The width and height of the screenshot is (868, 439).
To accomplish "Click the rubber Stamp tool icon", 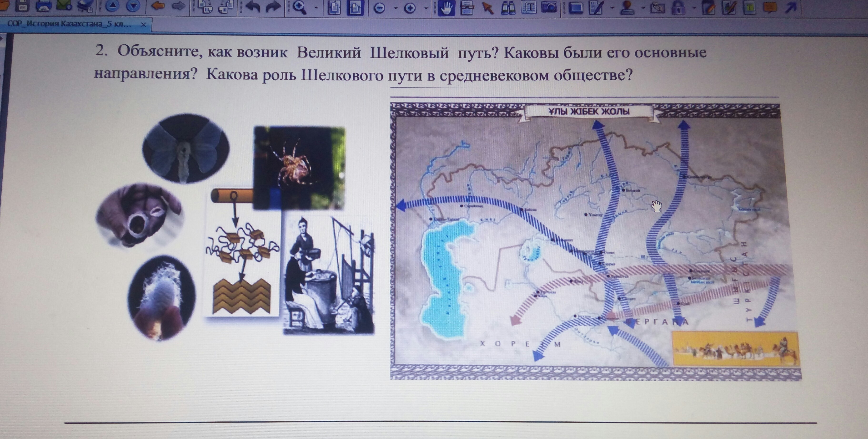I will [x=627, y=7].
